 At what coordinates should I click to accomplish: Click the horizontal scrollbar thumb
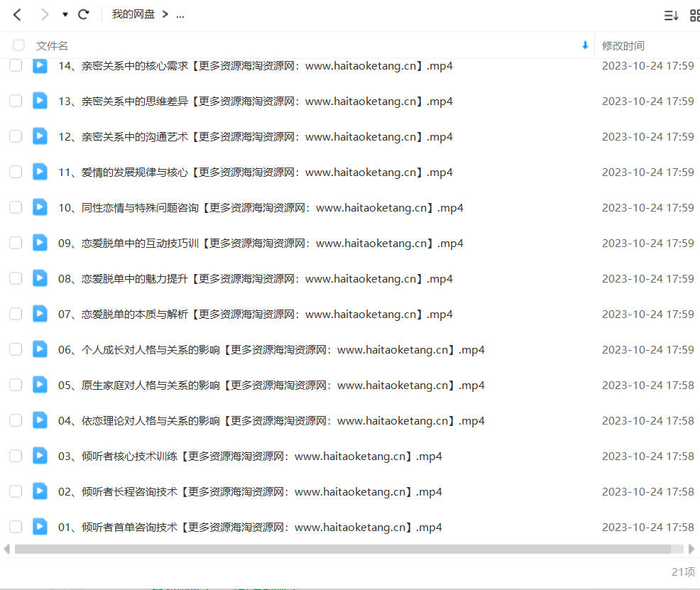(343, 549)
